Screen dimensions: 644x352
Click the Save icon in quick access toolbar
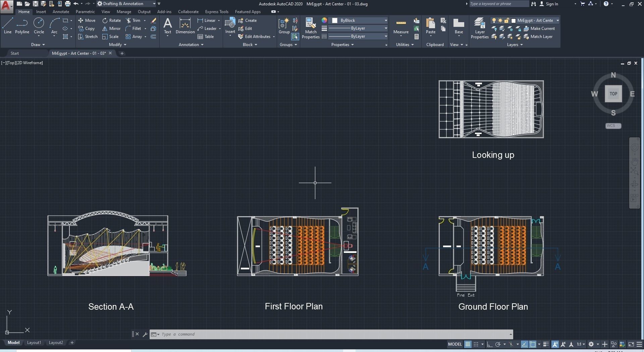(35, 4)
